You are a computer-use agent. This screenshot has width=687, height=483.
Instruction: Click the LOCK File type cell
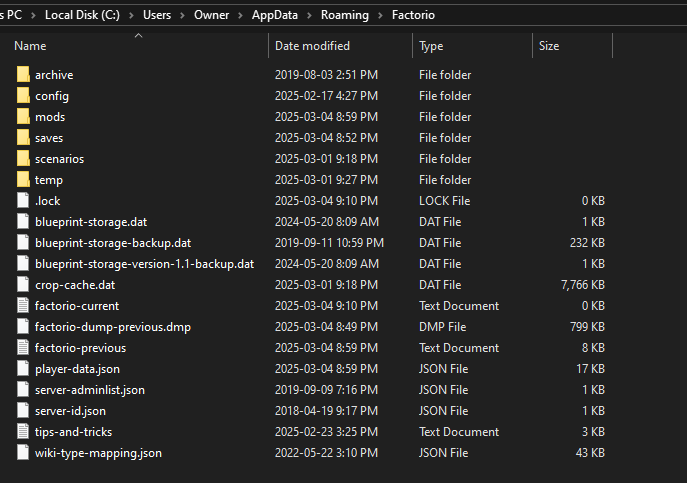444,201
